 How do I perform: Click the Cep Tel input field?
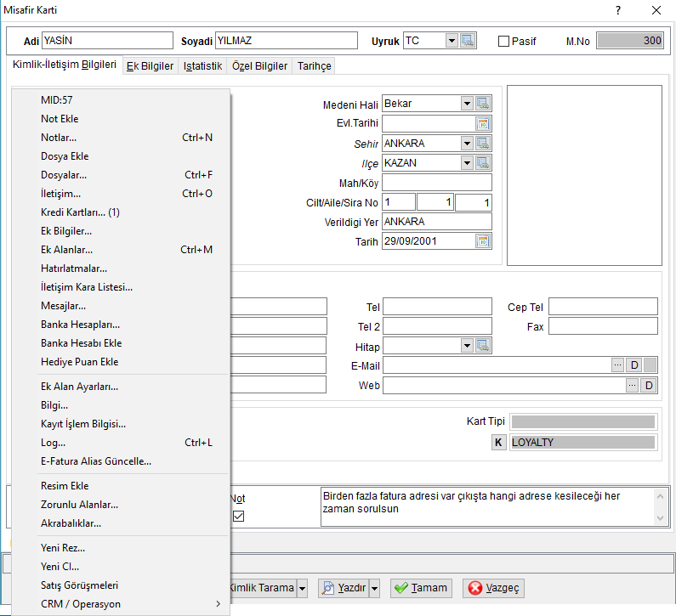click(603, 307)
